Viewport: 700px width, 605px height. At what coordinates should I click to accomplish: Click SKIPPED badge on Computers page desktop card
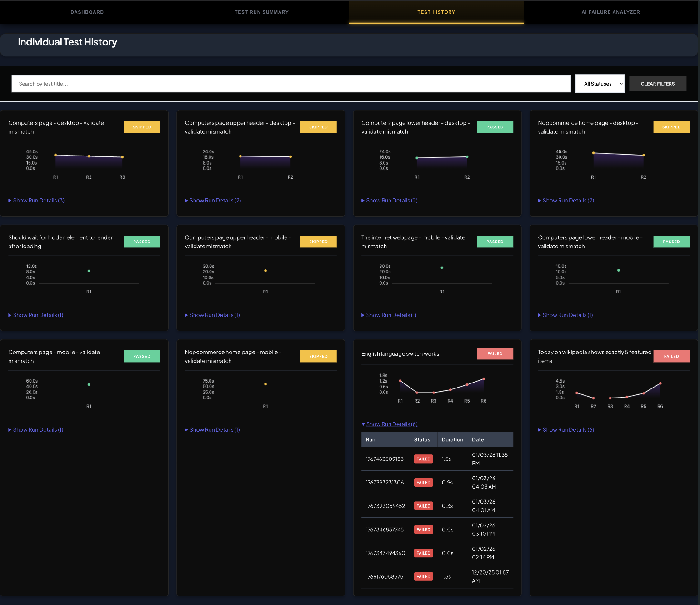(x=142, y=127)
